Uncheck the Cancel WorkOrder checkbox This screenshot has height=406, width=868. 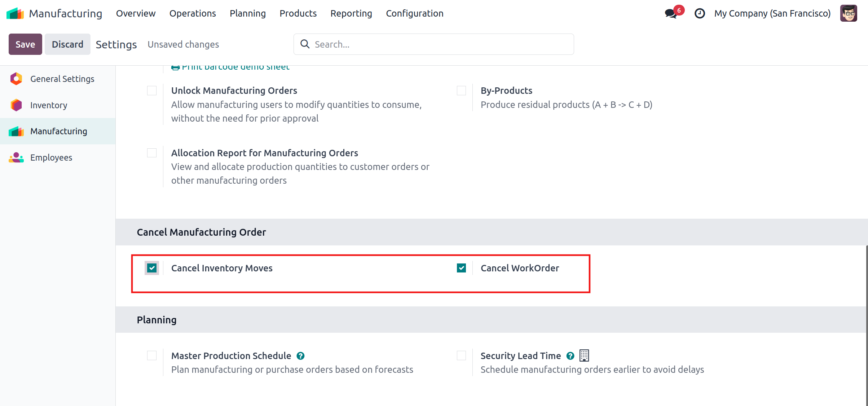point(461,268)
